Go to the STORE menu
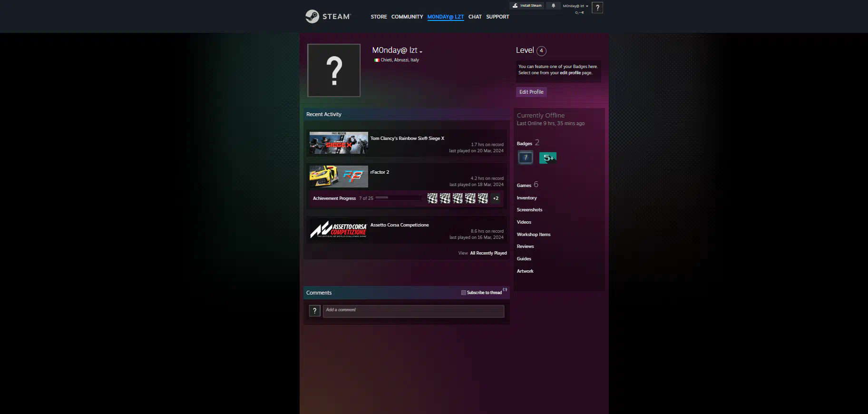The image size is (868, 414). coord(379,17)
